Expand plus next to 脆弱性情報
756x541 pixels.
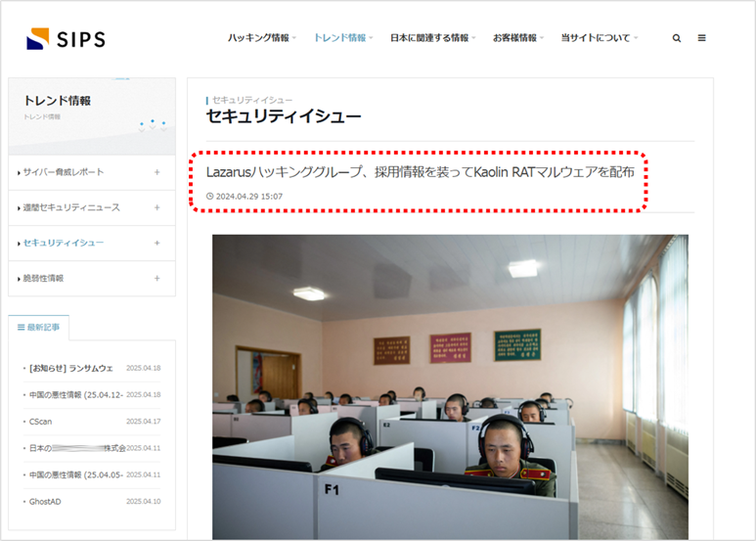[x=157, y=278]
